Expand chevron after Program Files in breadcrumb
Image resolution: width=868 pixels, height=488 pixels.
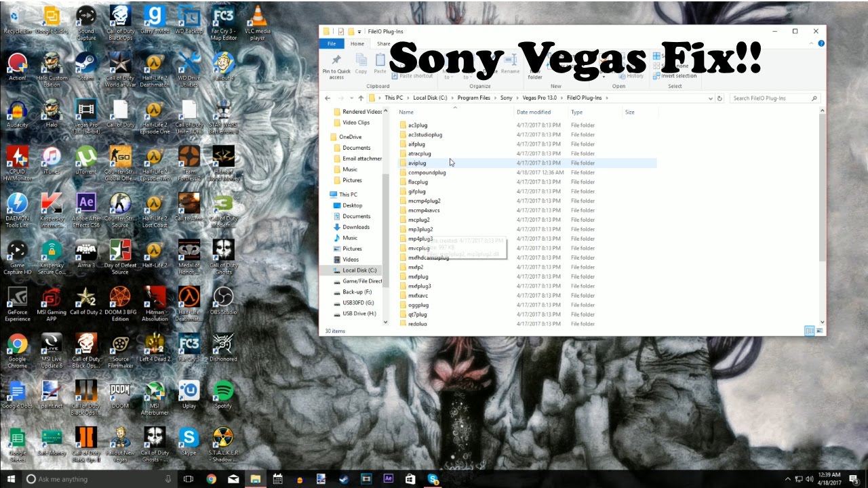click(x=495, y=98)
